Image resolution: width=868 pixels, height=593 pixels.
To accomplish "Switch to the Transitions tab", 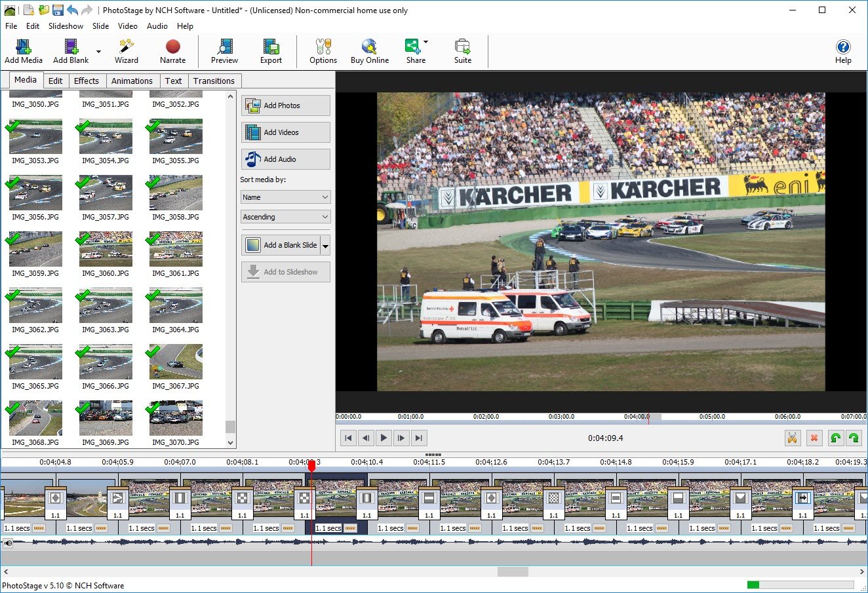I will pos(214,81).
